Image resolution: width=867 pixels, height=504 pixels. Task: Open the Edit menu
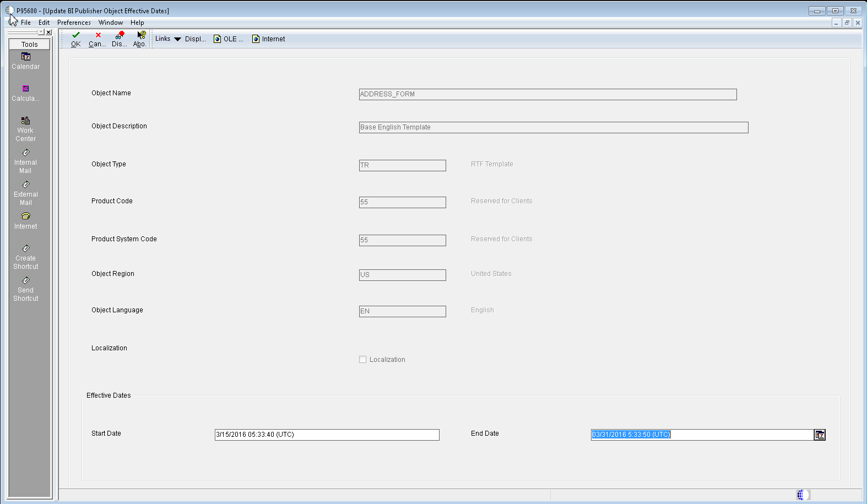tap(44, 23)
